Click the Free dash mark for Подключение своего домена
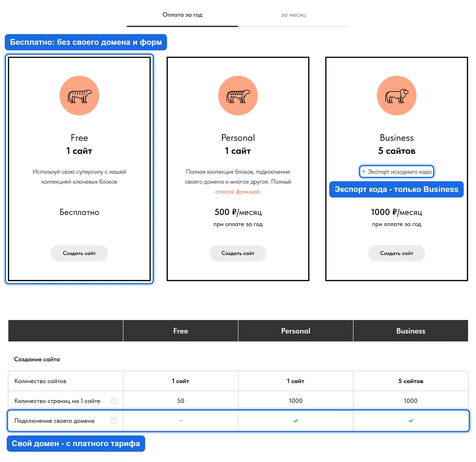The image size is (476, 462). click(181, 421)
